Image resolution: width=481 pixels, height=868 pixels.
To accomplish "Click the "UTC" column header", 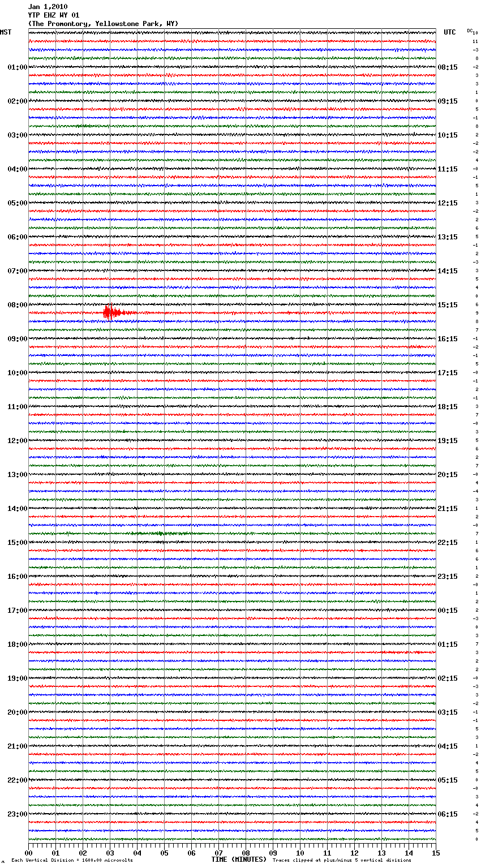I will (x=449, y=32).
